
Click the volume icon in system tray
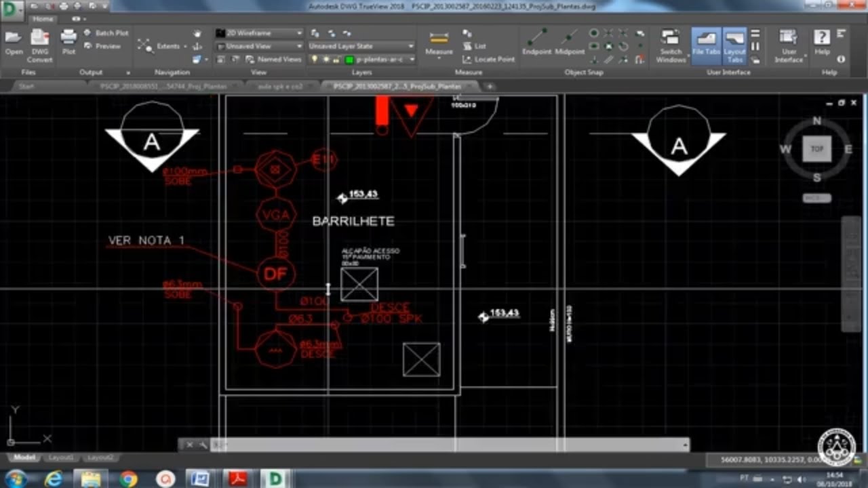tap(802, 479)
